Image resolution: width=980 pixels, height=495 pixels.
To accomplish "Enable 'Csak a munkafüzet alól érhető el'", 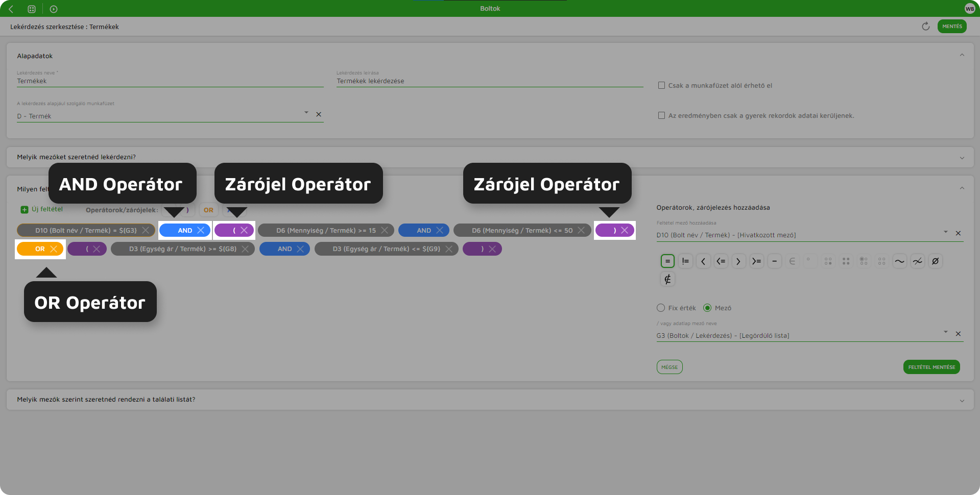I will (661, 85).
